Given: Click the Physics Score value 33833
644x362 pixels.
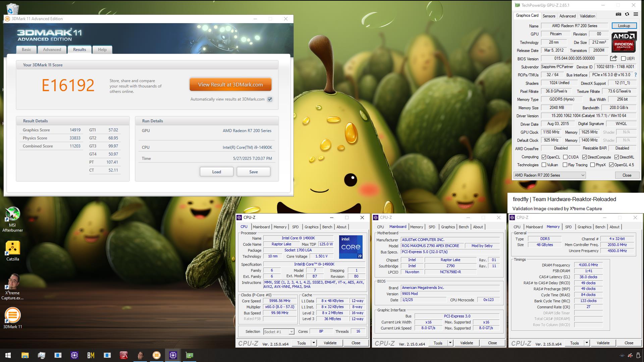Looking at the screenshot, I should [x=75, y=138].
